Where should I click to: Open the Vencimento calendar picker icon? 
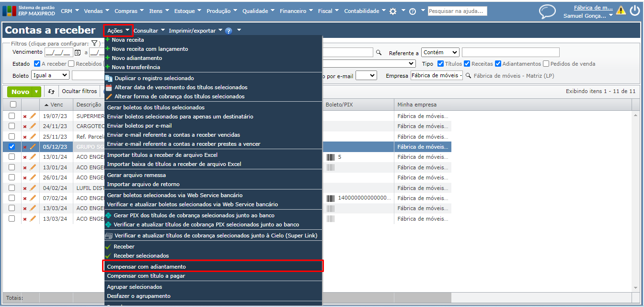[x=77, y=53]
